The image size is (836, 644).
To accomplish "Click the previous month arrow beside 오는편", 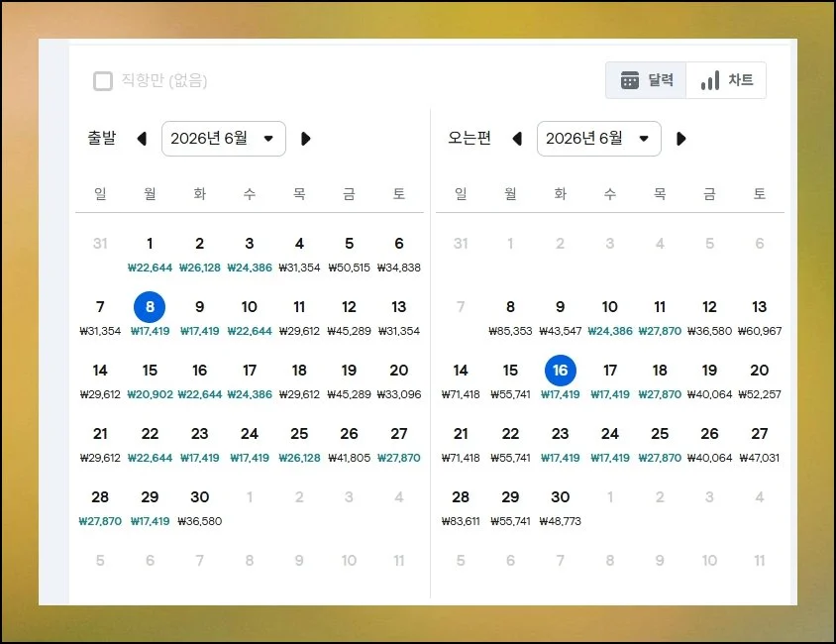I will coord(517,139).
